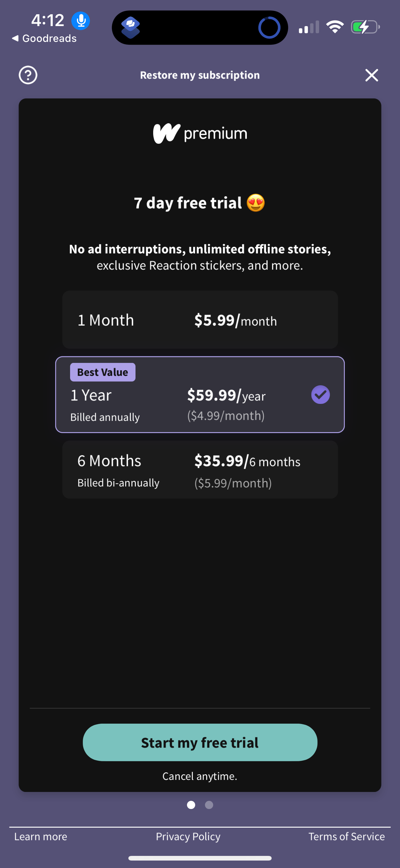The width and height of the screenshot is (400, 868).
Task: Start my free trial
Action: point(200,742)
